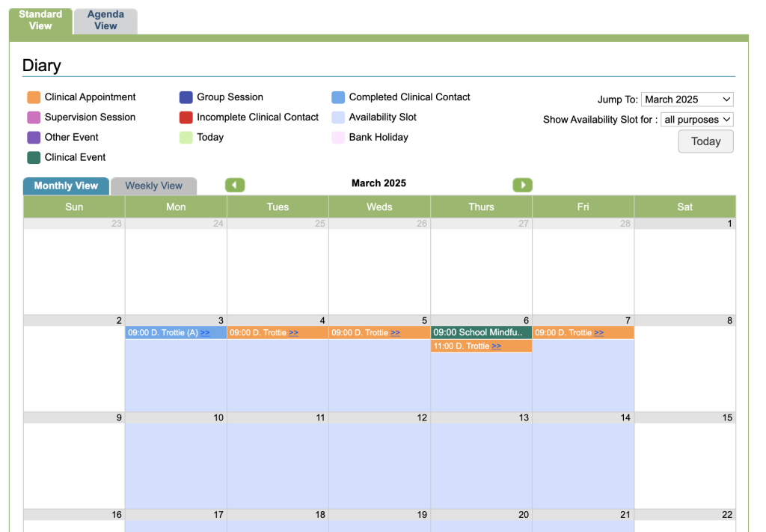This screenshot has width=766, height=532.
Task: Switch to the Agenda View tab
Action: (x=105, y=21)
